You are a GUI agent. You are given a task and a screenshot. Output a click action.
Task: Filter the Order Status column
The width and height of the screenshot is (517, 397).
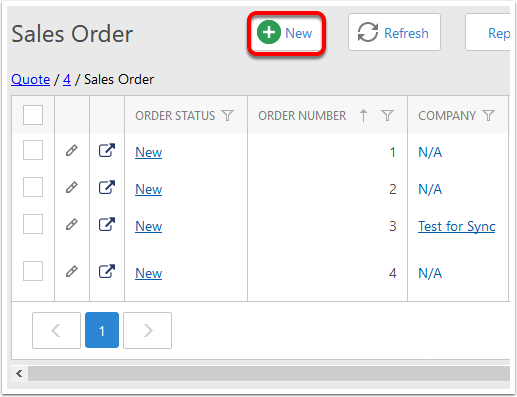[228, 115]
